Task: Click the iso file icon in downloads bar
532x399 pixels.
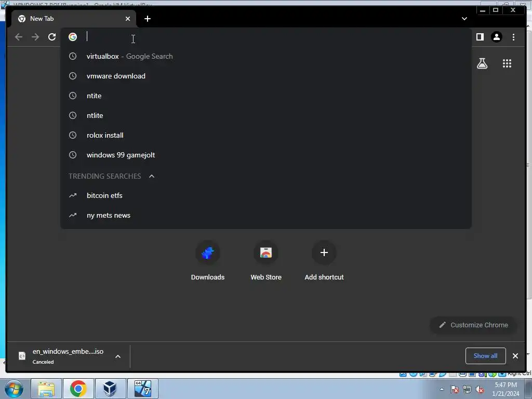Action: tap(22, 355)
